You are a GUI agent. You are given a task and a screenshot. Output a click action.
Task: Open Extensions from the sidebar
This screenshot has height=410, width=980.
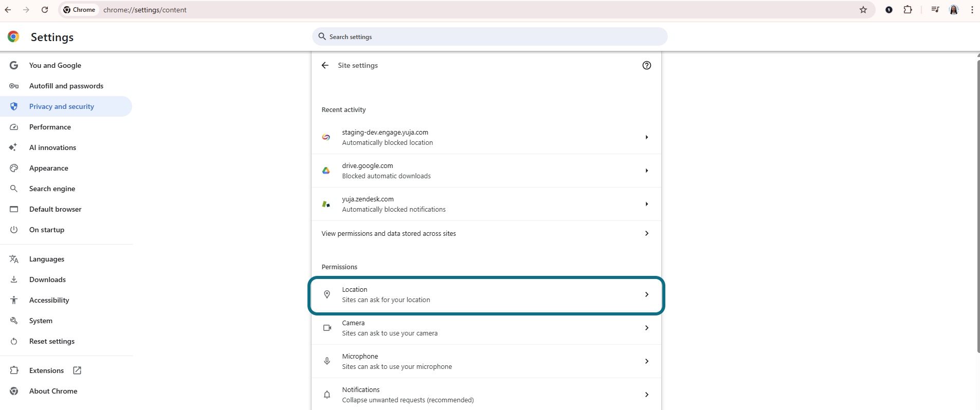[x=66, y=370]
